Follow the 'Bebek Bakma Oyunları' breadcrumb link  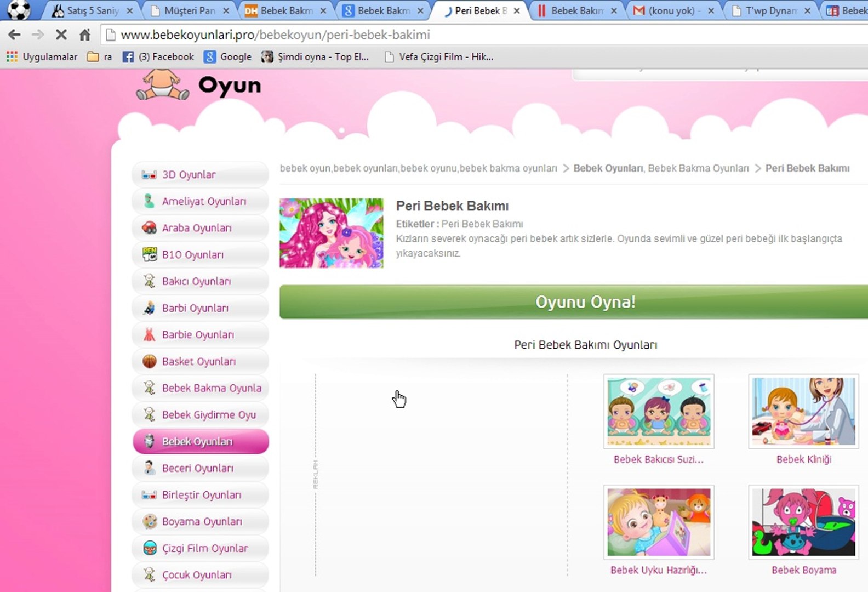(x=698, y=168)
